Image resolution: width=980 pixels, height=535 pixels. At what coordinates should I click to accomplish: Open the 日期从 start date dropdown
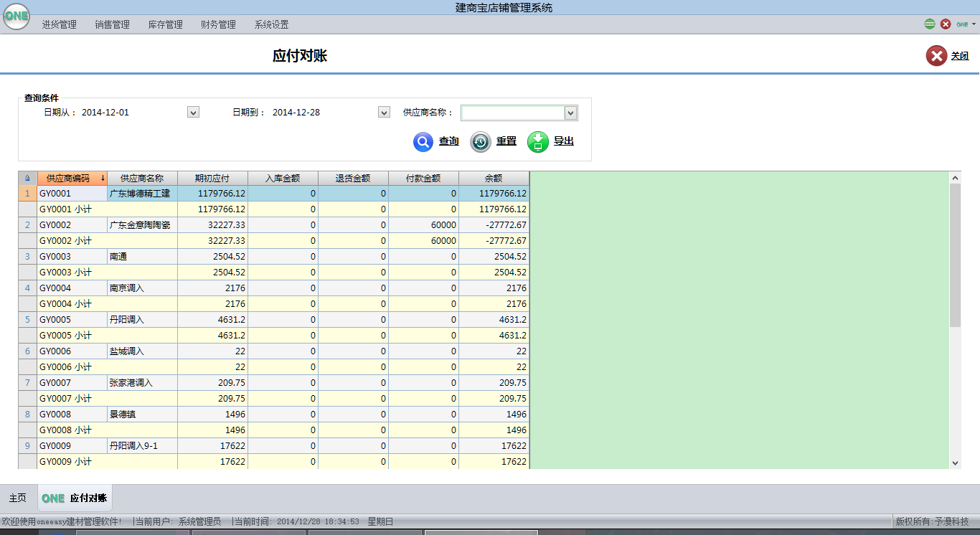click(192, 113)
